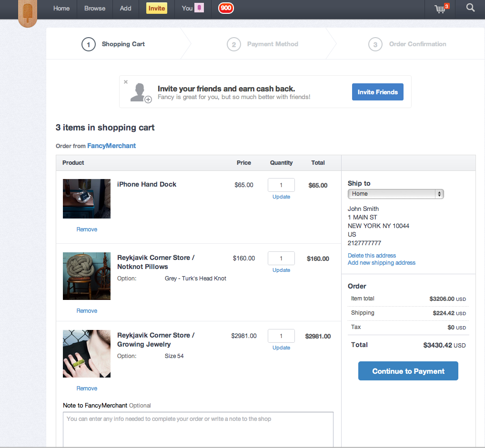
Task: Open the Notknot Pillows product image
Action: click(x=87, y=276)
